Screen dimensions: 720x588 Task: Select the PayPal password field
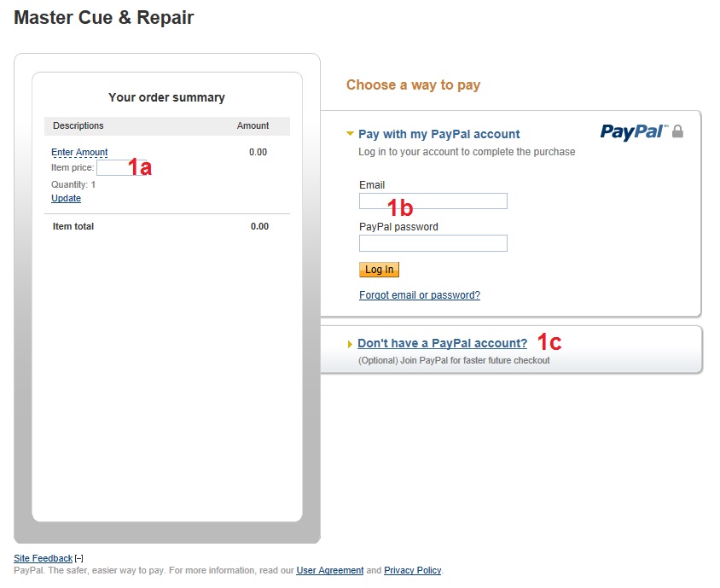(x=433, y=243)
